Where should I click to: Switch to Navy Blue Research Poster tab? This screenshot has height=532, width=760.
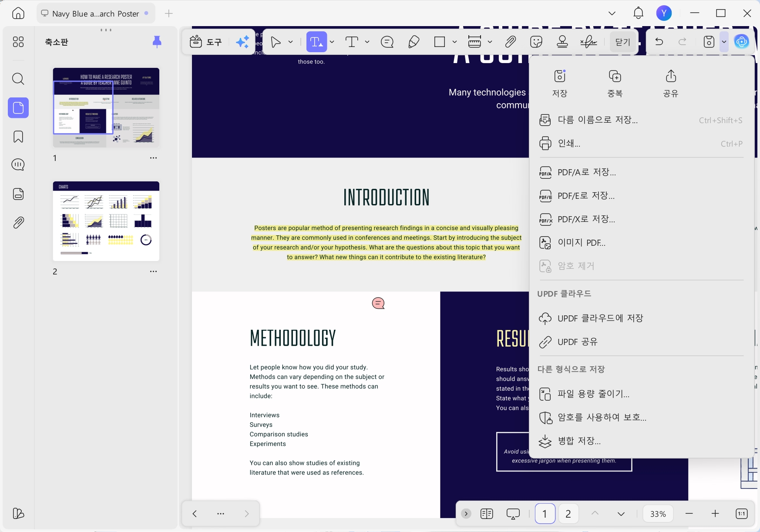click(x=95, y=13)
